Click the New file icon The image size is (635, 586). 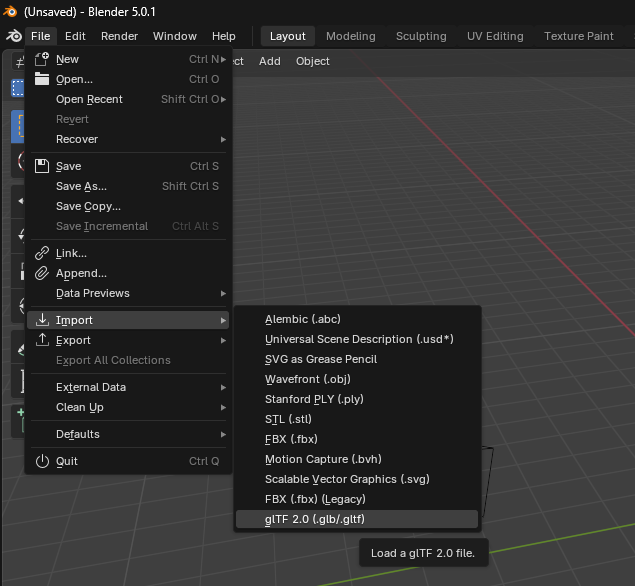pyautogui.click(x=42, y=59)
